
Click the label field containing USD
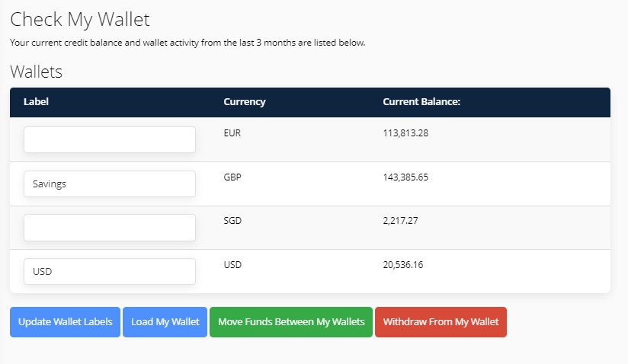point(110,271)
